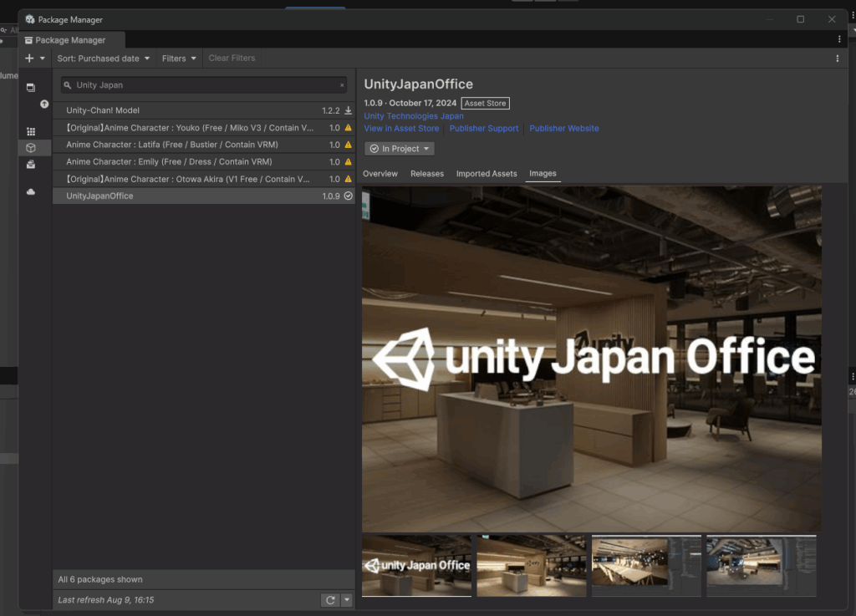Select the UnityJapanOffice row in the list

coord(204,196)
